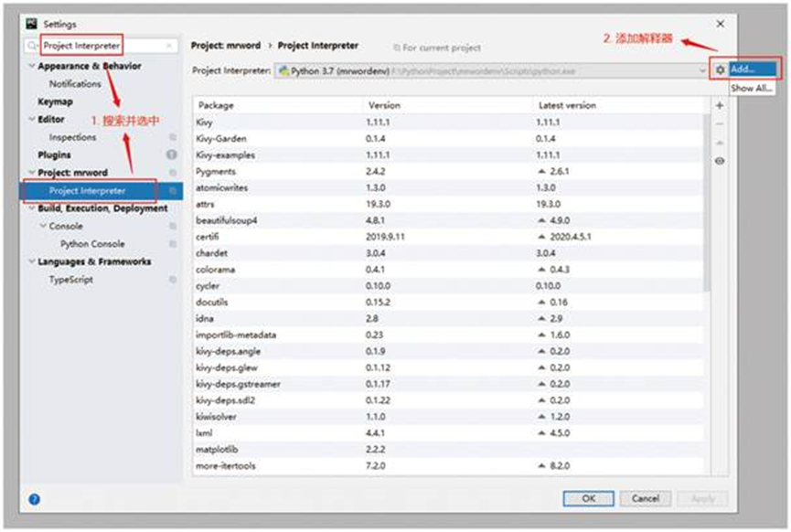Screen dimensions: 791x532
Task: Select the attrs package row
Action: click(x=448, y=204)
